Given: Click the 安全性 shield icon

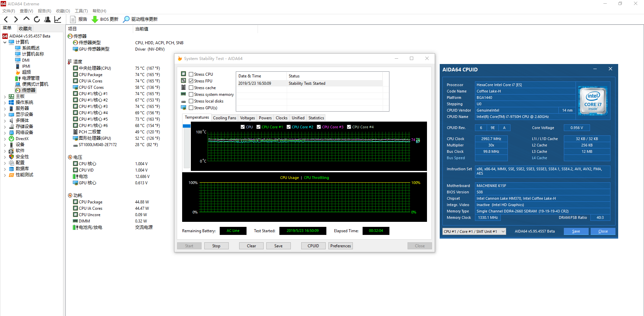Looking at the screenshot, I should click(11, 157).
